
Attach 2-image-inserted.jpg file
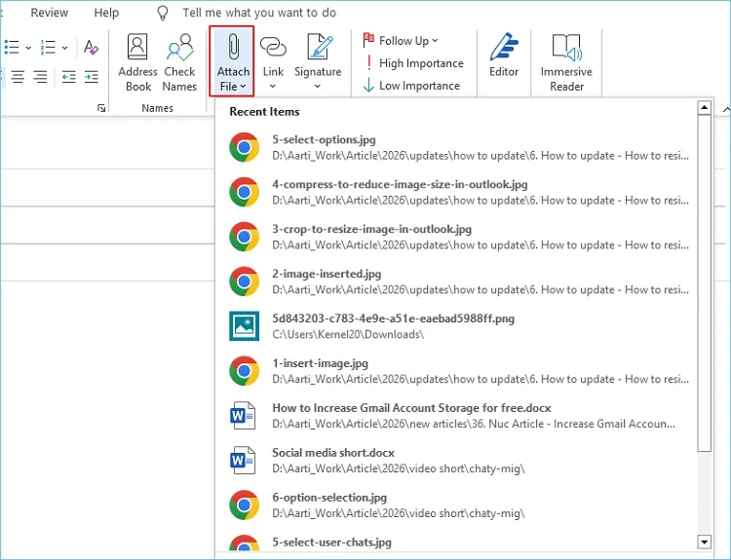[x=459, y=281]
